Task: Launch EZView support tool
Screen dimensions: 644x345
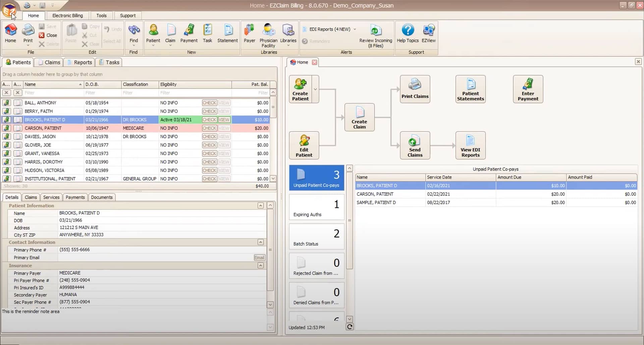Action: click(429, 33)
